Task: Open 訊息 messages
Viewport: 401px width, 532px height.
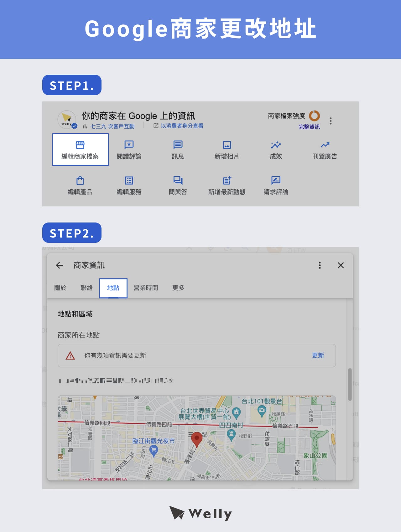Action: [178, 150]
